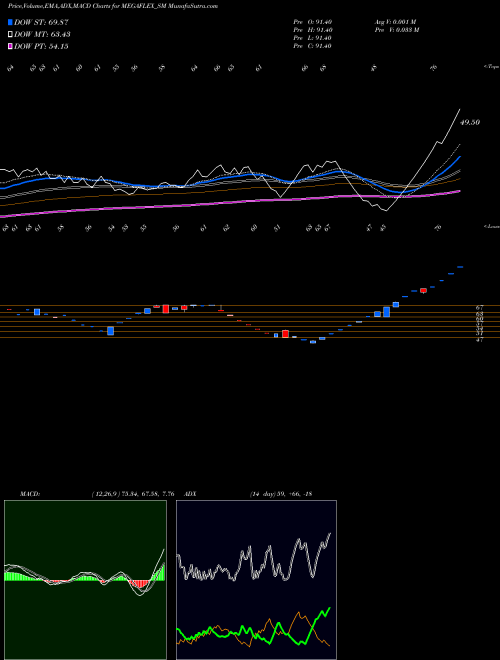Open the ADX indicator chart panel
500x660 pixels.
click(256, 580)
